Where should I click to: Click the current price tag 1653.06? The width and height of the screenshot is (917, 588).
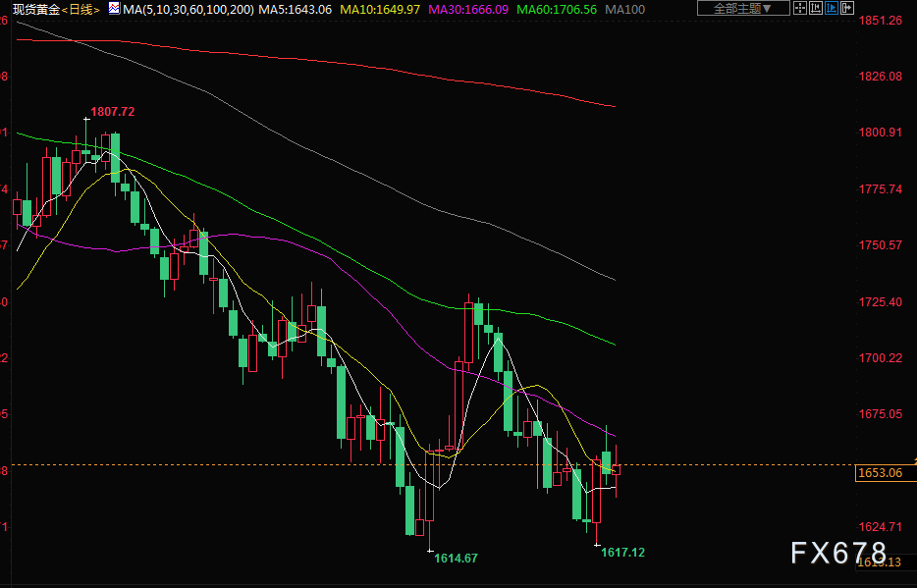click(x=884, y=472)
